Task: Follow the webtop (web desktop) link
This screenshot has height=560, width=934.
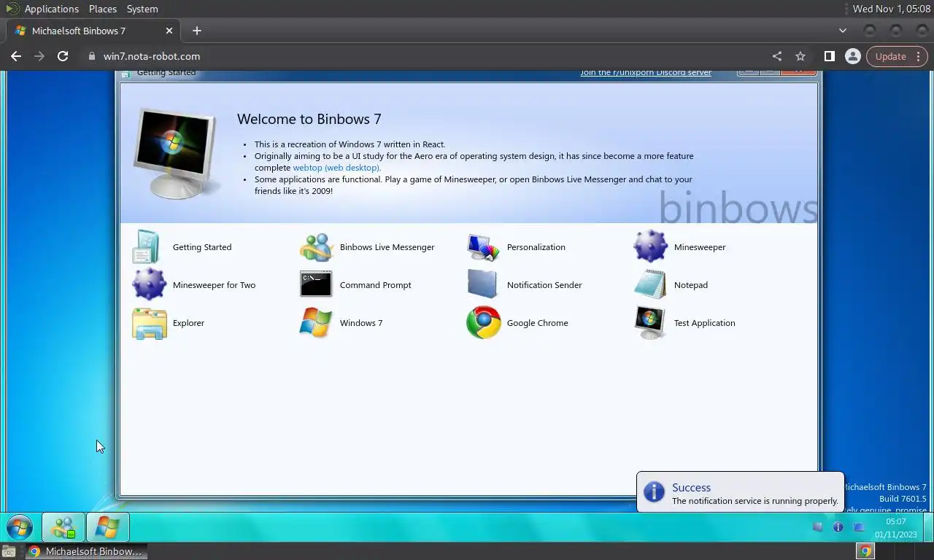Action: coord(336,168)
